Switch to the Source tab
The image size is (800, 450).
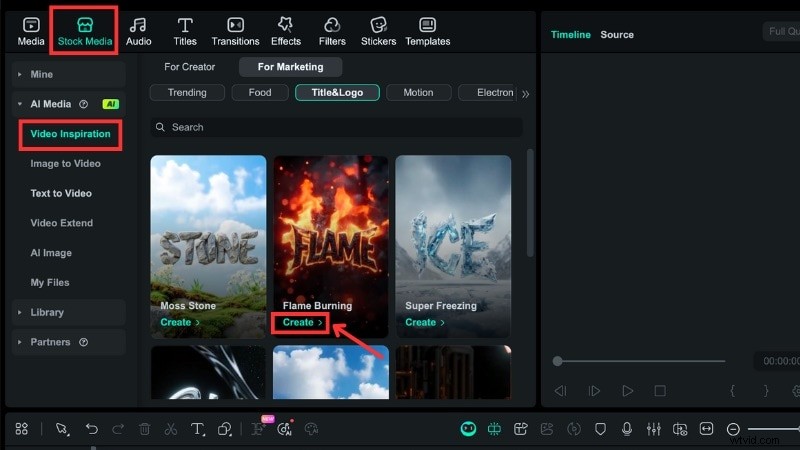point(617,35)
